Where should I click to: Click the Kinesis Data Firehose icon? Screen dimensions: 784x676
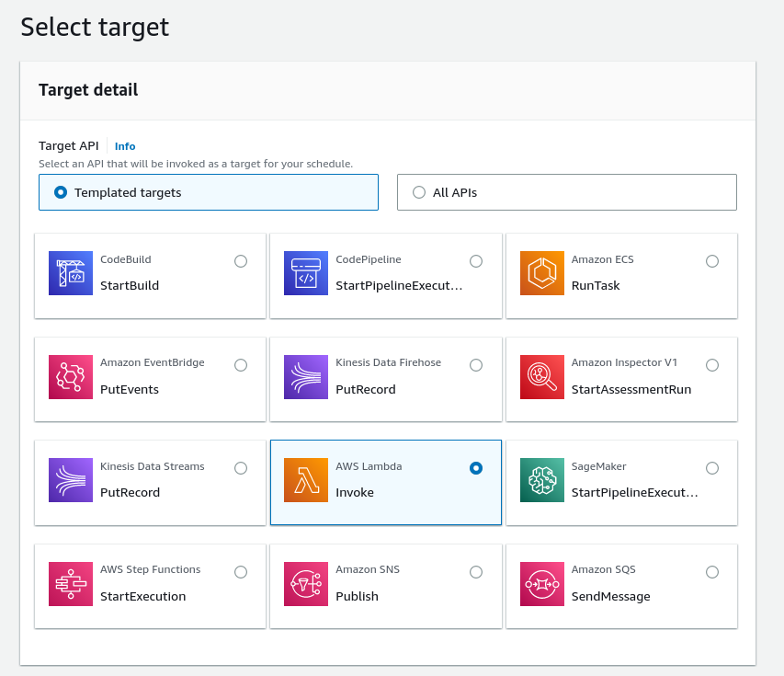pos(306,377)
